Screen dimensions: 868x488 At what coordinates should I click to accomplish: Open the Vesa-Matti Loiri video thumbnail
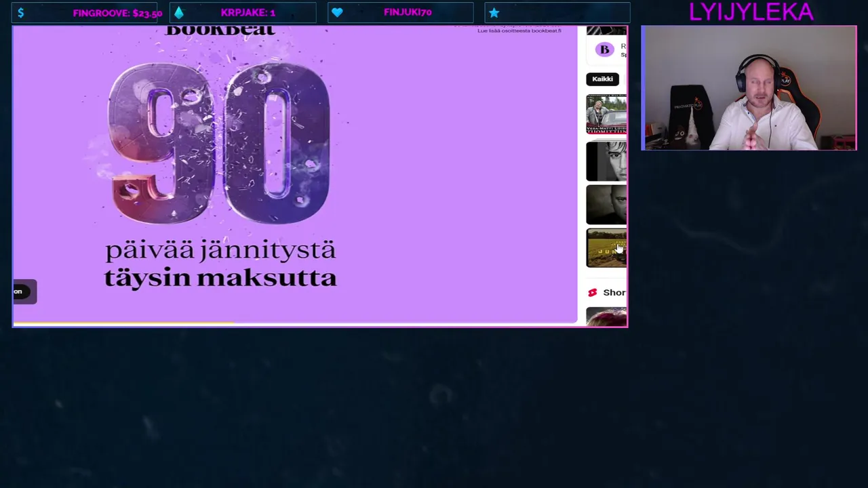[606, 115]
